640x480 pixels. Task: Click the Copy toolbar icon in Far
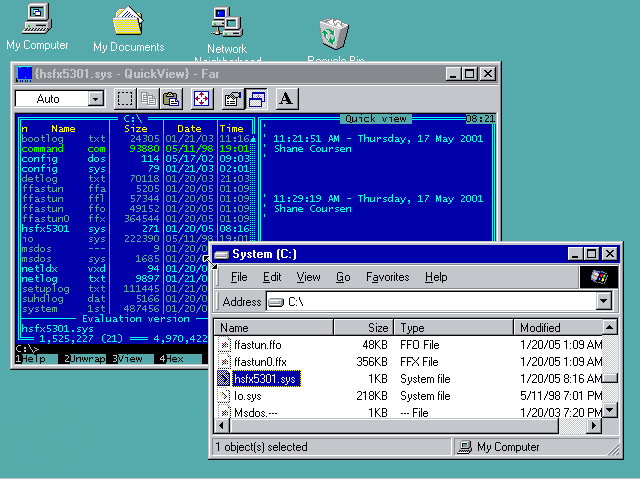(x=148, y=99)
